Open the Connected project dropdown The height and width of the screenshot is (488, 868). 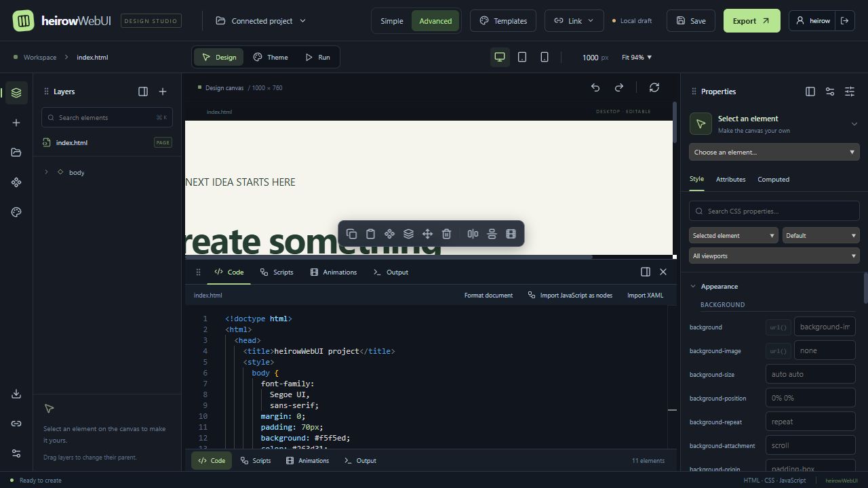(261, 21)
